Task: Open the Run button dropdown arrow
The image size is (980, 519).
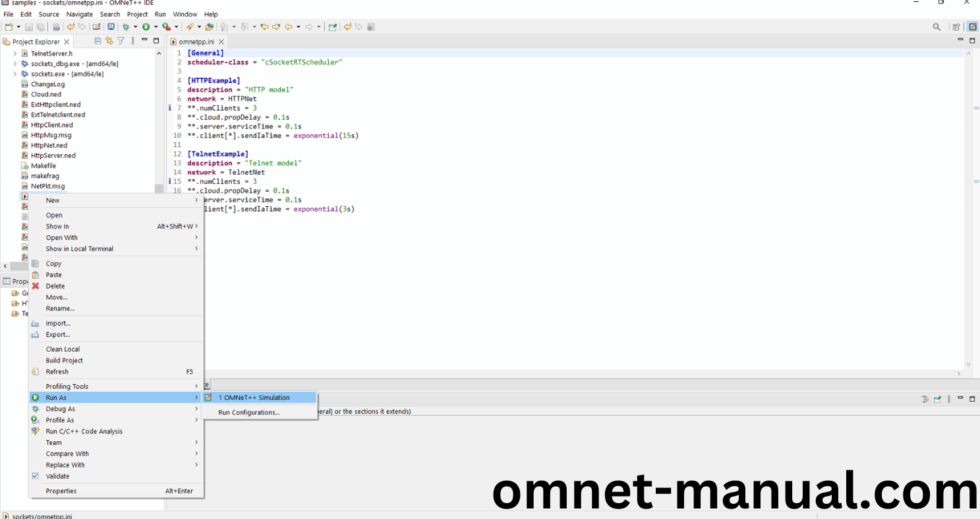Action: (156, 27)
